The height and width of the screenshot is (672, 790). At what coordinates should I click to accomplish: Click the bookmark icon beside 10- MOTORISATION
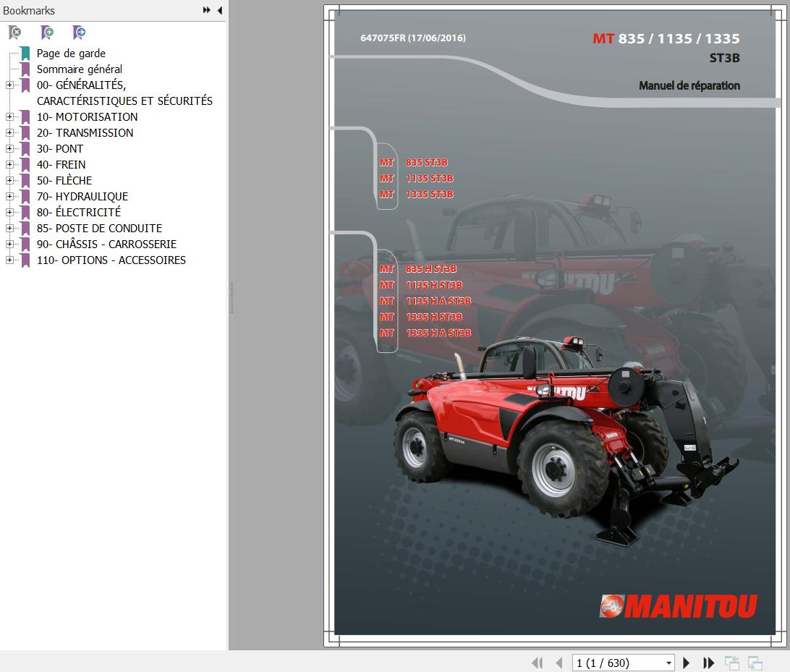coord(25,117)
